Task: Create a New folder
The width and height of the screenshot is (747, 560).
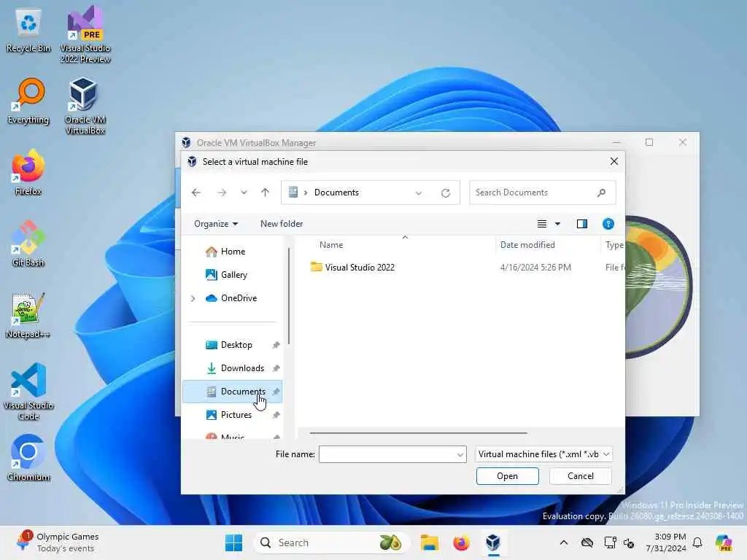Action: (282, 224)
